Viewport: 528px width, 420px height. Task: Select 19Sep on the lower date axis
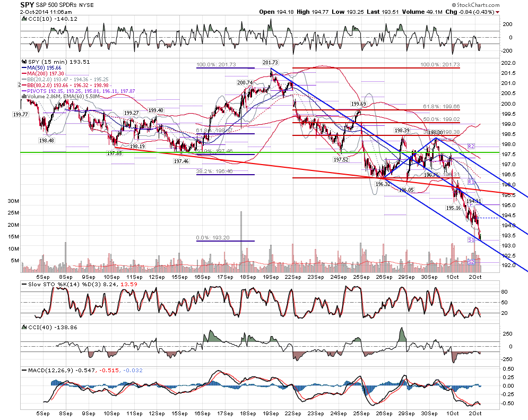tap(271, 413)
